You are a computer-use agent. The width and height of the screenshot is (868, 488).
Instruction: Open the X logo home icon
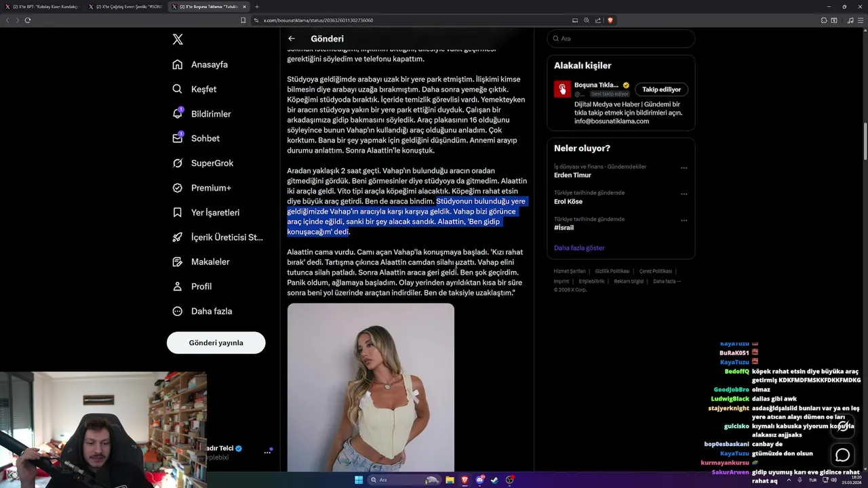point(178,39)
